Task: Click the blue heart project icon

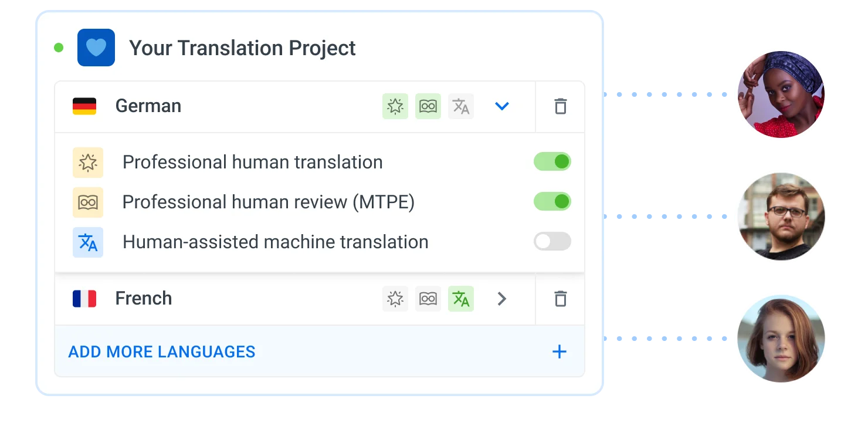Action: coord(96,48)
